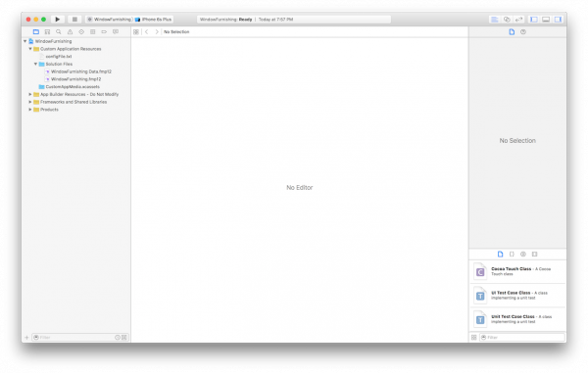
Task: Click the Run (play) button
Action: pyautogui.click(x=58, y=20)
